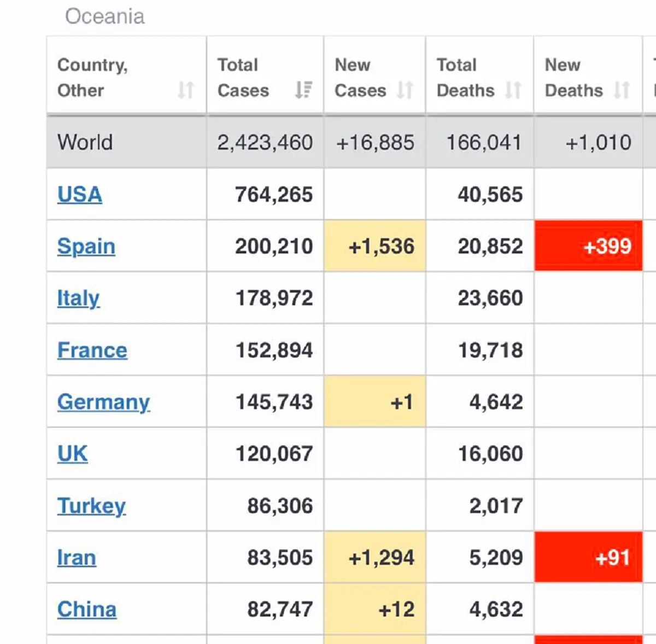The image size is (656, 644).
Task: Open Spain country page link
Action: click(86, 247)
